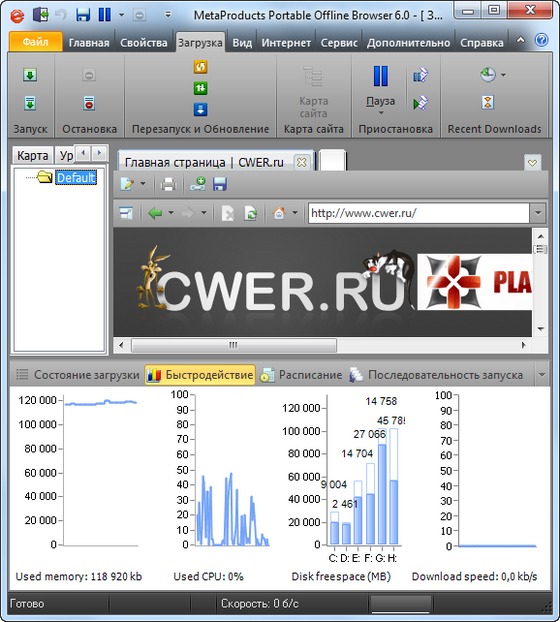Click the green Back arrow
This screenshot has height=622, width=560.
click(155, 213)
